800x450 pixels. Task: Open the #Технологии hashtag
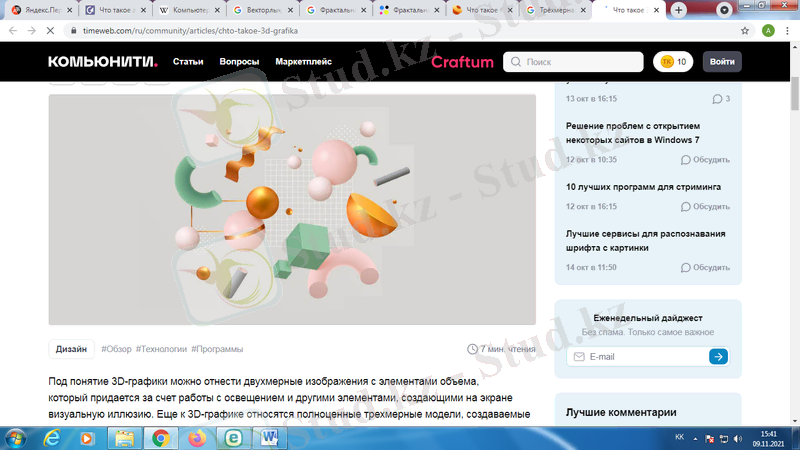tap(161, 349)
